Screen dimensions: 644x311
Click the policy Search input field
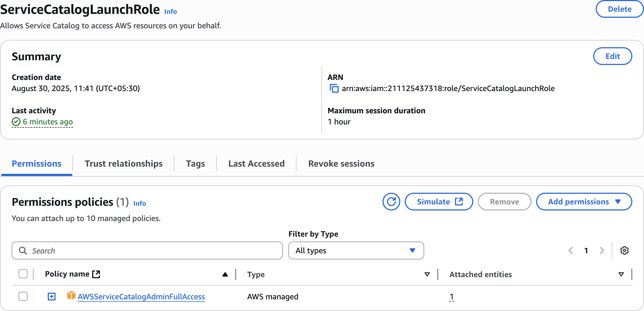pyautogui.click(x=147, y=250)
